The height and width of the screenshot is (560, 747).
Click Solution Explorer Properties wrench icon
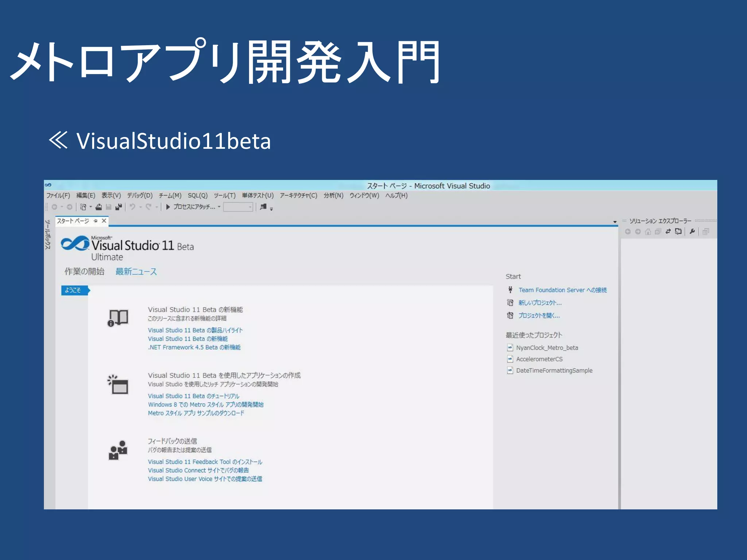point(692,232)
